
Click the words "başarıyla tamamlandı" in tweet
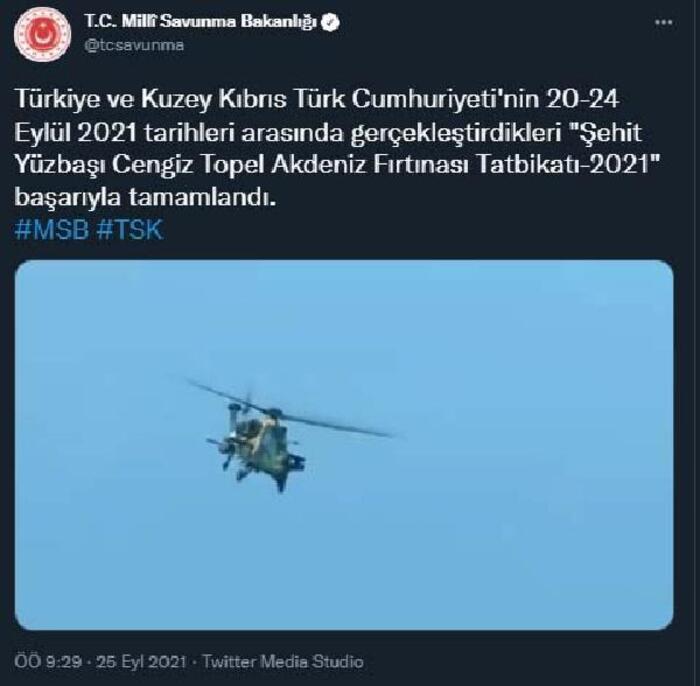(x=145, y=197)
